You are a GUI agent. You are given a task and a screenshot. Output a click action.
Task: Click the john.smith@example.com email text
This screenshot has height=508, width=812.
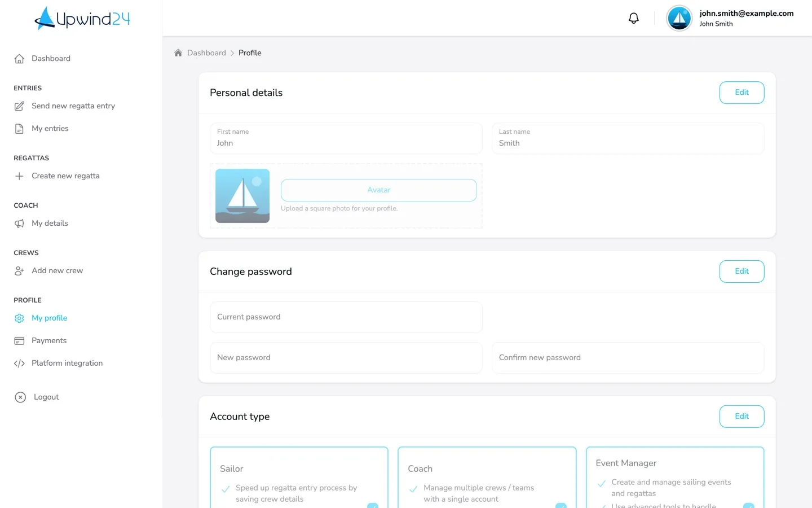click(747, 14)
